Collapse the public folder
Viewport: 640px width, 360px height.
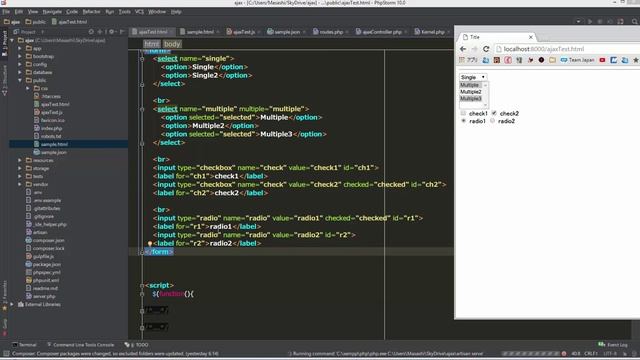[20, 80]
